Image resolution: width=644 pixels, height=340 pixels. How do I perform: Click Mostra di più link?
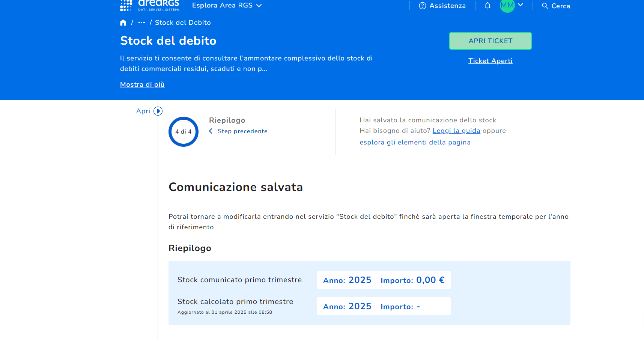click(x=142, y=84)
